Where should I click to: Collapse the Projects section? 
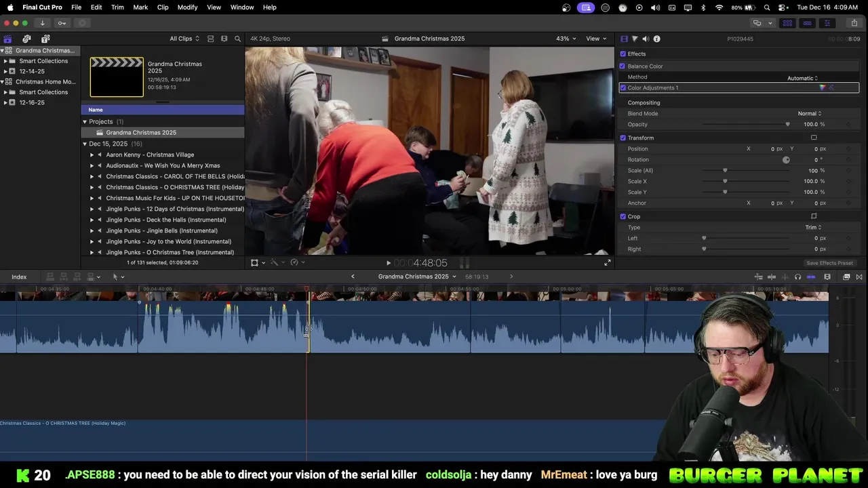coord(85,122)
